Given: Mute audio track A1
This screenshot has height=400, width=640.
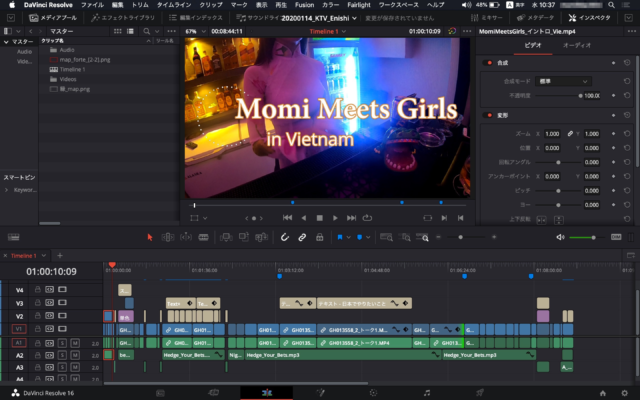Looking at the screenshot, I should pyautogui.click(x=75, y=341).
